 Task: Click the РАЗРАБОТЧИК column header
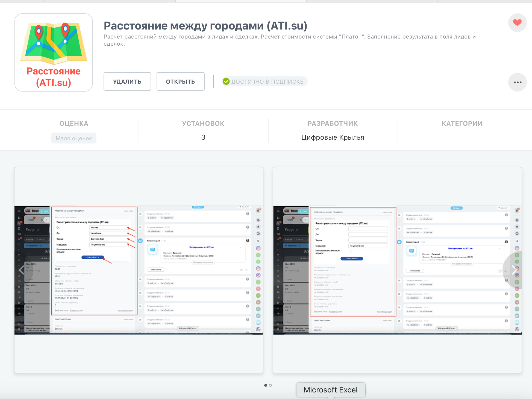click(333, 124)
